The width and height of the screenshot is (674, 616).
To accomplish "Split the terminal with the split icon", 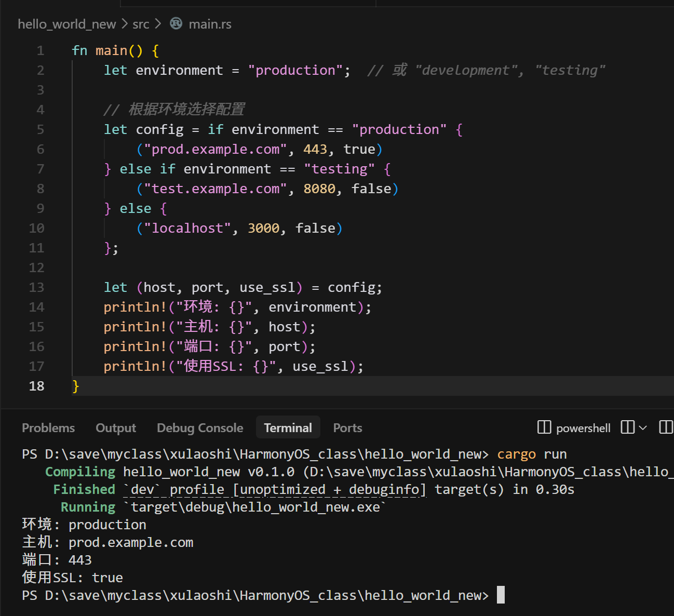I will point(628,427).
